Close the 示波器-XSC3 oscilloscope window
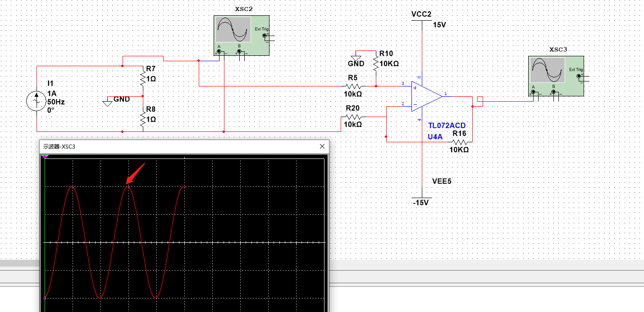This screenshot has height=312, width=644. tap(322, 146)
